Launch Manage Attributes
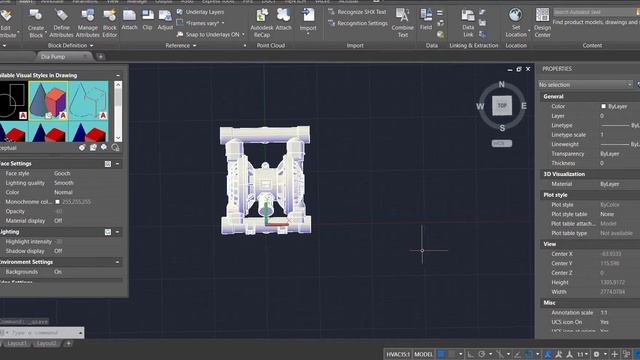Screen dimensions: 640x360 point(87,24)
